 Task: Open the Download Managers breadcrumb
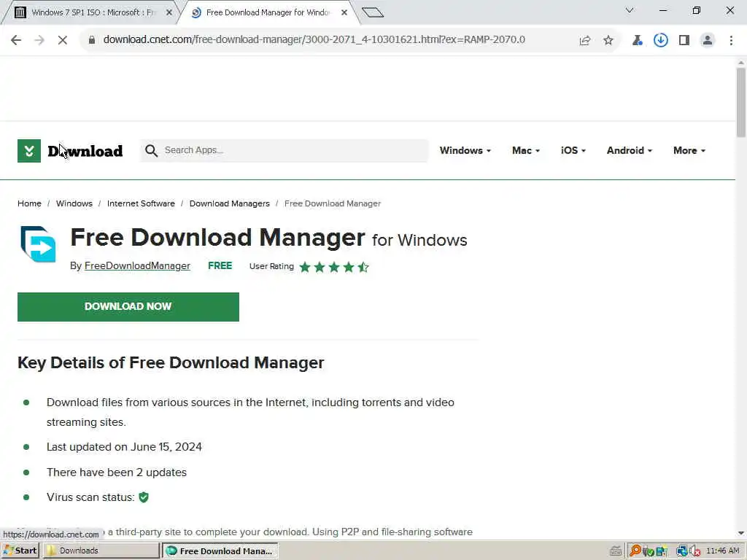[230, 204]
